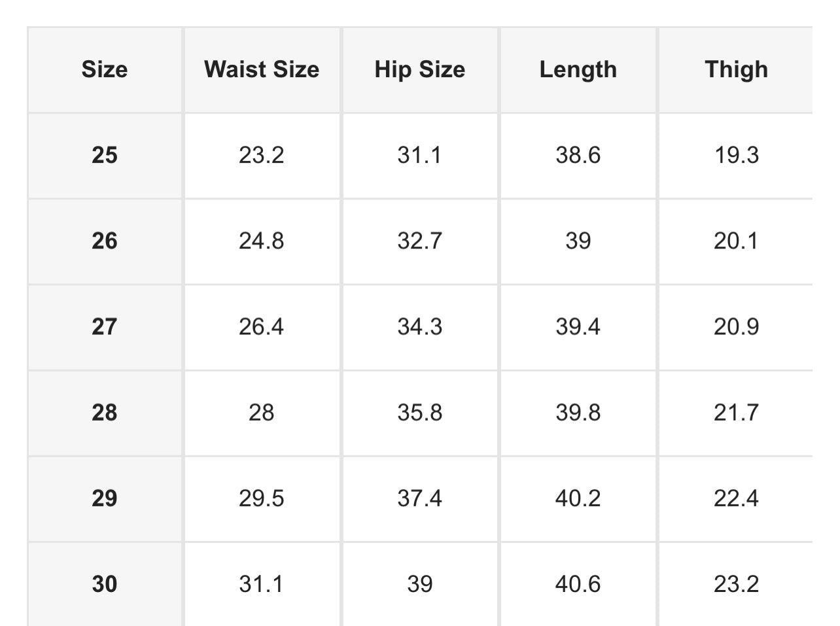Click the 29.5 waist size cell
The image size is (840, 626).
click(262, 498)
